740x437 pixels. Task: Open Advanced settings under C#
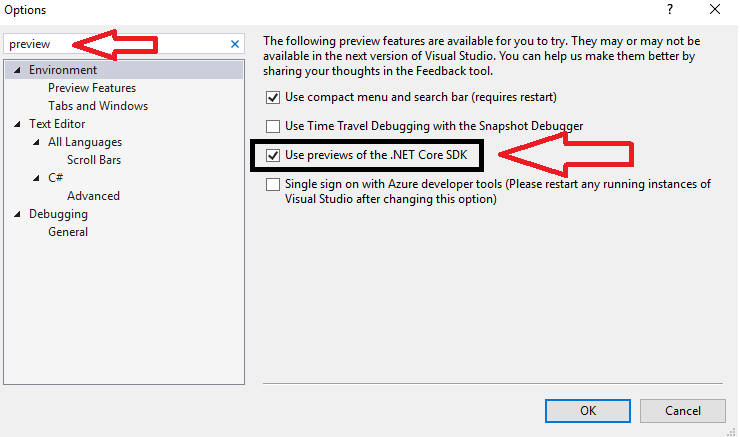coord(93,196)
